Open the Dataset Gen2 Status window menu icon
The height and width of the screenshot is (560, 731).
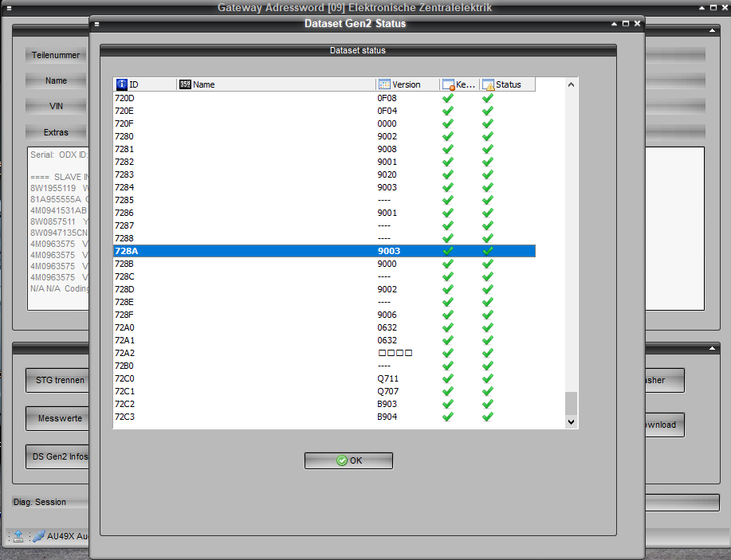coord(97,24)
